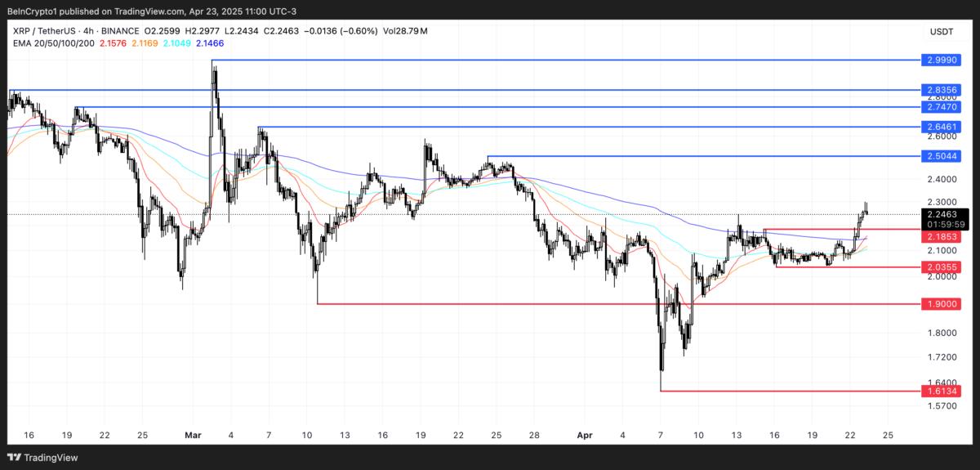Viewport: 980px width, 470px height.
Task: Click the XRP / TetherUS symbol title
Action: (56, 31)
